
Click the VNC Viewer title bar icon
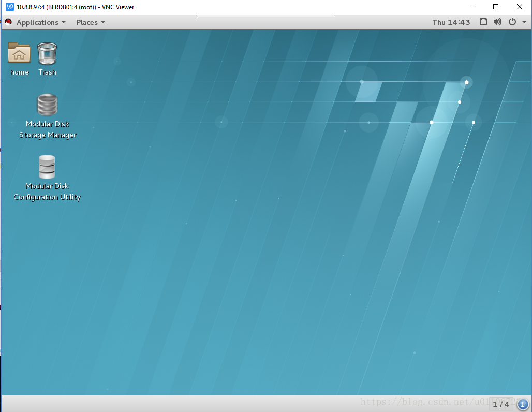tap(10, 7)
